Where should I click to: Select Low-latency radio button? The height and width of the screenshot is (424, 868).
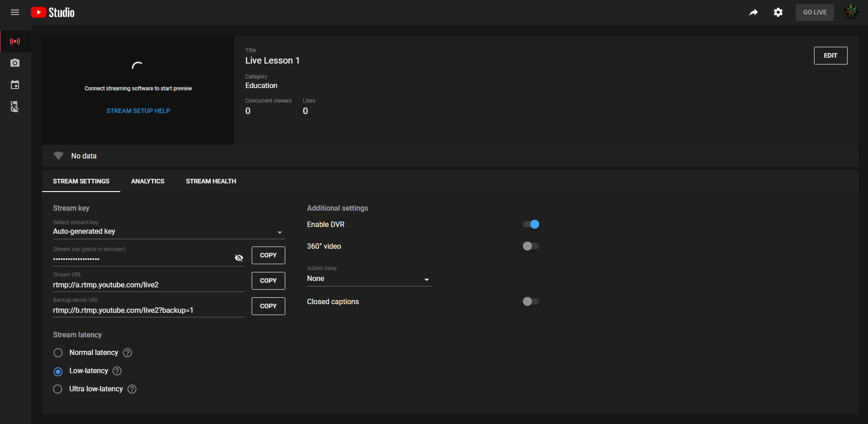[x=58, y=372]
